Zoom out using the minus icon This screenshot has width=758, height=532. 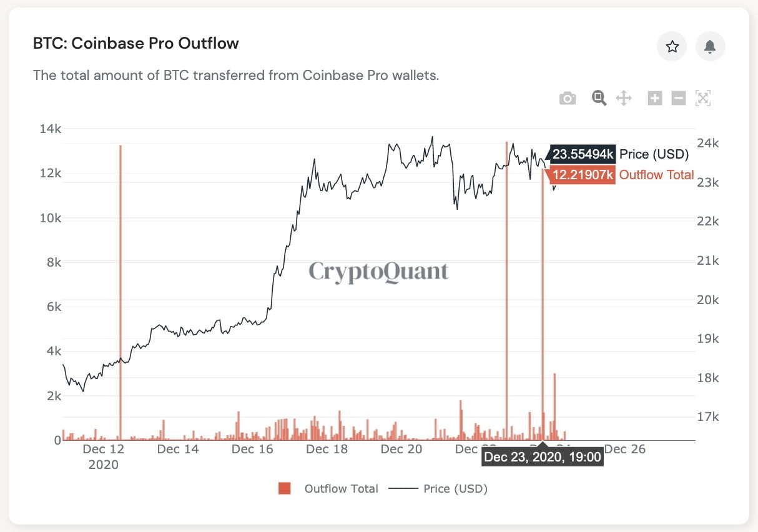(x=678, y=98)
